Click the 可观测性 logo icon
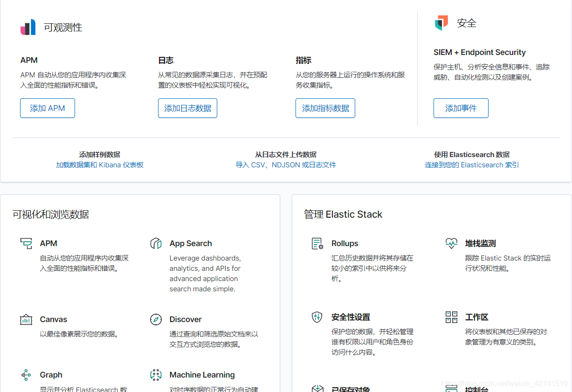 [28, 27]
